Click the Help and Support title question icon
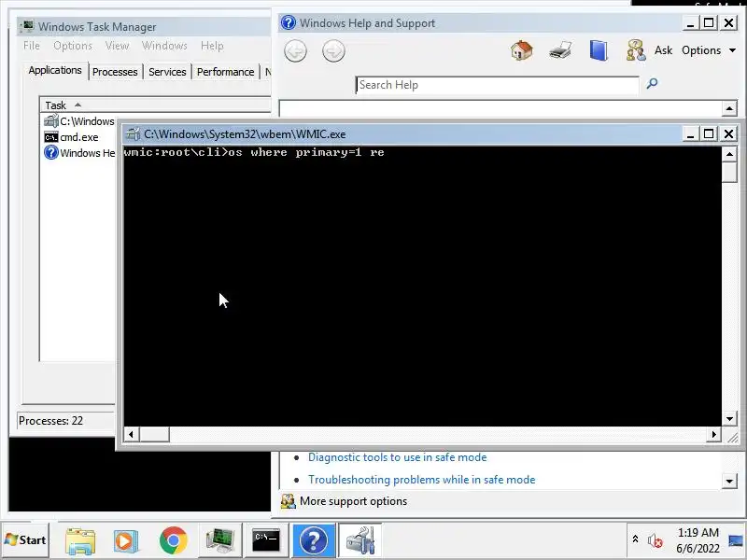Image resolution: width=747 pixels, height=560 pixels. click(x=288, y=22)
